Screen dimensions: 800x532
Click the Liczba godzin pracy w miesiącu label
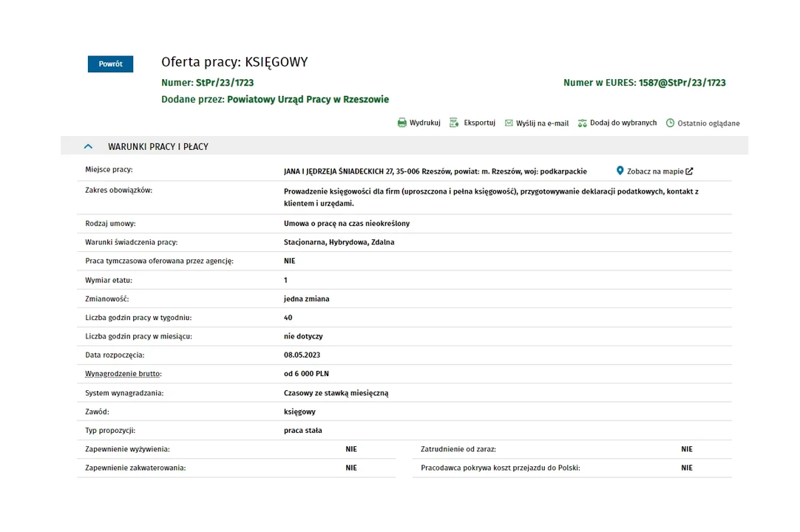138,337
